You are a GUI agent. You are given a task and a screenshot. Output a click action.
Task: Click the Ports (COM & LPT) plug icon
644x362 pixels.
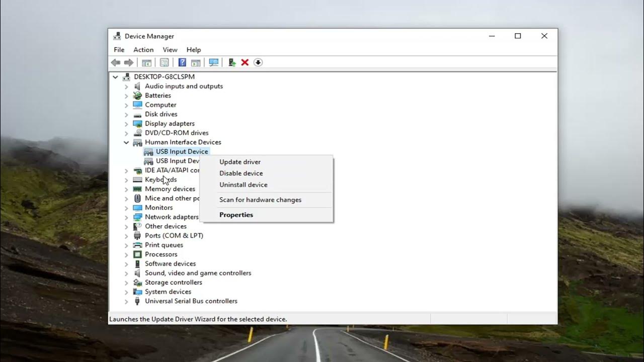137,236
